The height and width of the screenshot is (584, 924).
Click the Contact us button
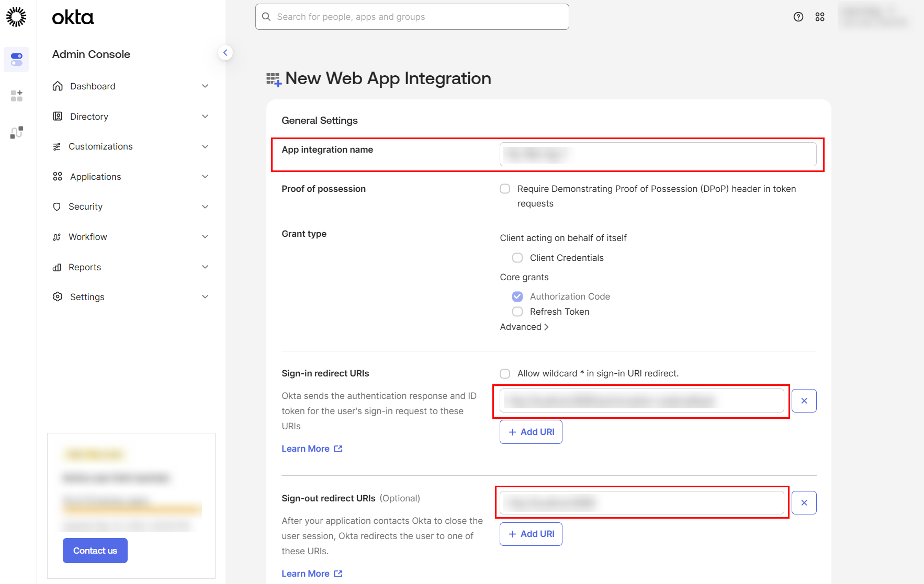point(95,551)
